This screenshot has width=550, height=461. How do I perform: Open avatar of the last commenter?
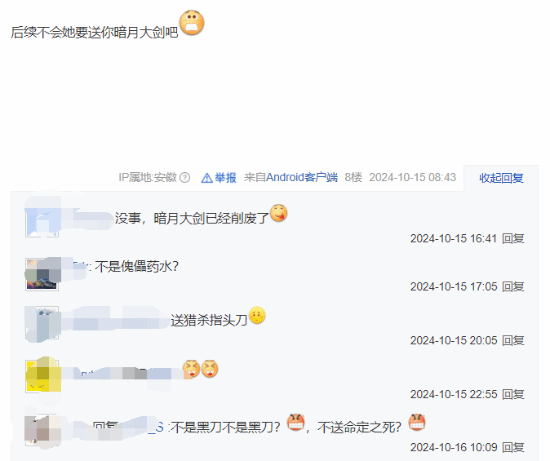pos(41,431)
